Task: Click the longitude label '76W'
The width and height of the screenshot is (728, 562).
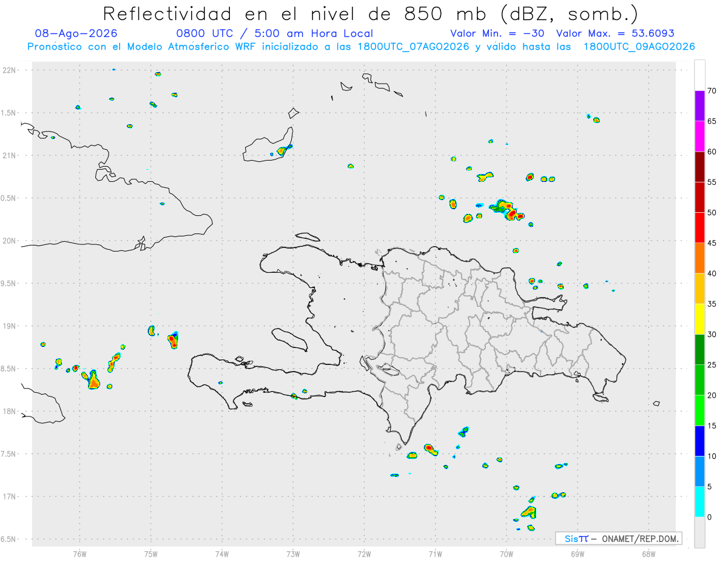Action: pos(79,554)
